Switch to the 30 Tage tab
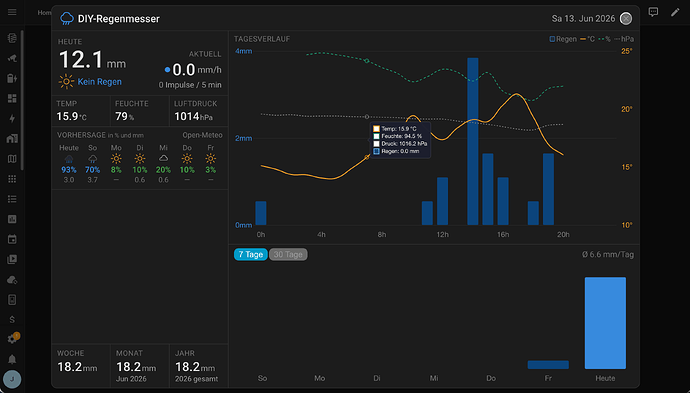 tap(288, 254)
